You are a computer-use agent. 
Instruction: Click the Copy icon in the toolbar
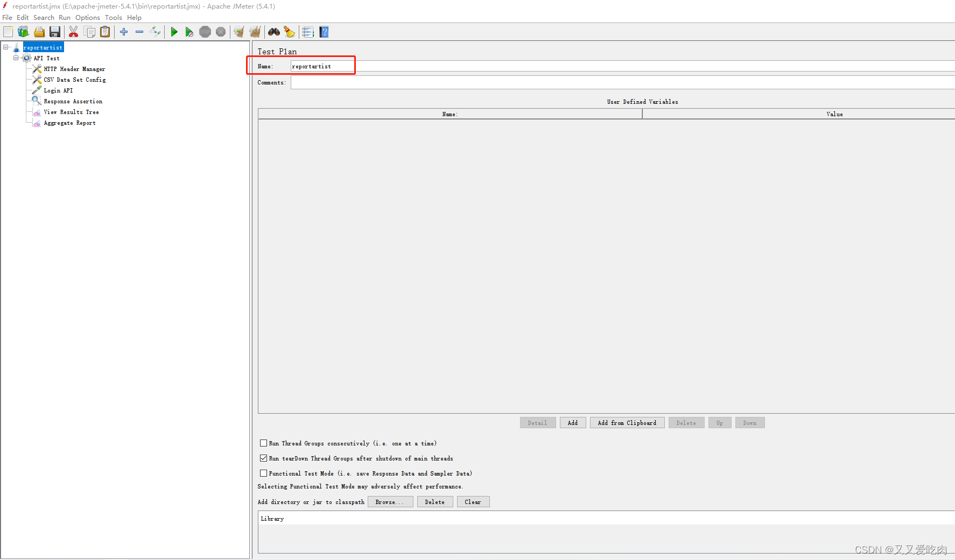pyautogui.click(x=90, y=32)
